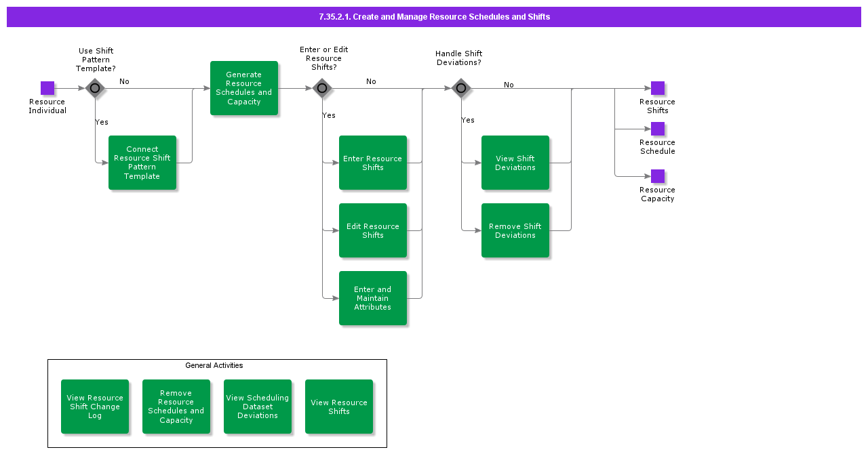The width and height of the screenshot is (868, 454).
Task: Expand the Edit Resource Shifts activity
Action: pos(373,230)
